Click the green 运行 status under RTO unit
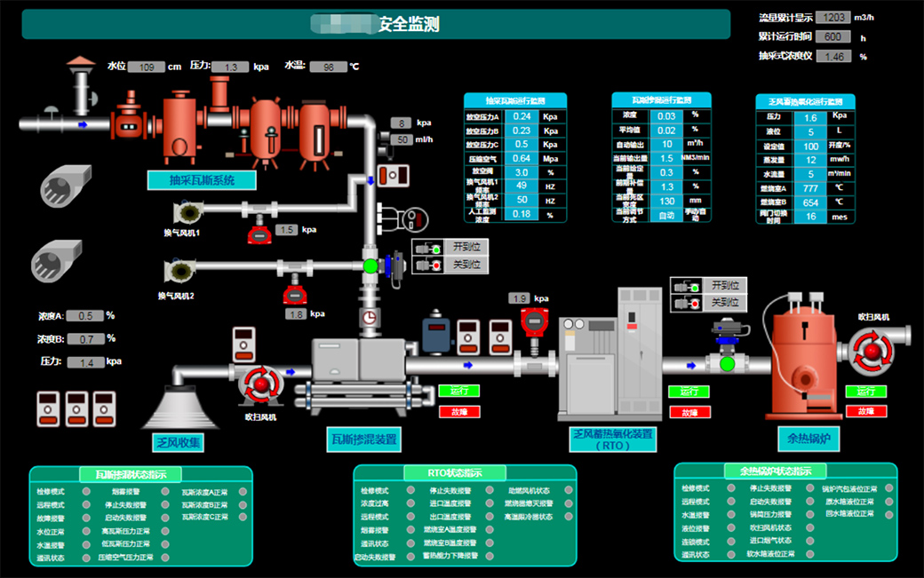Image resolution: width=924 pixels, height=578 pixels. coord(689,392)
